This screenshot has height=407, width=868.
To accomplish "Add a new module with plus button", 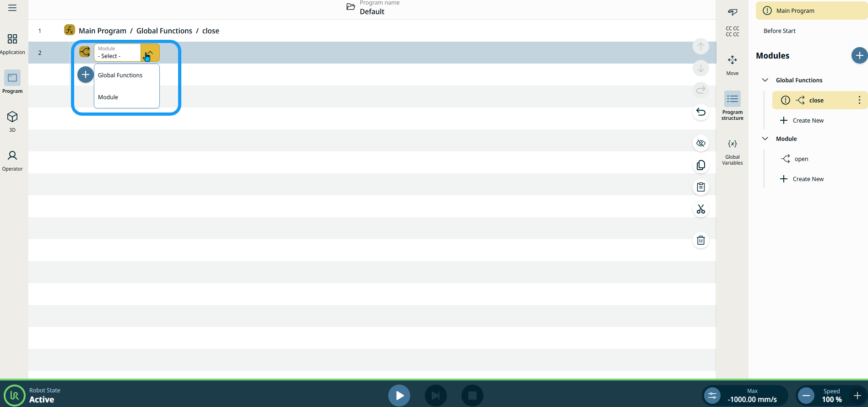I will coord(859,55).
